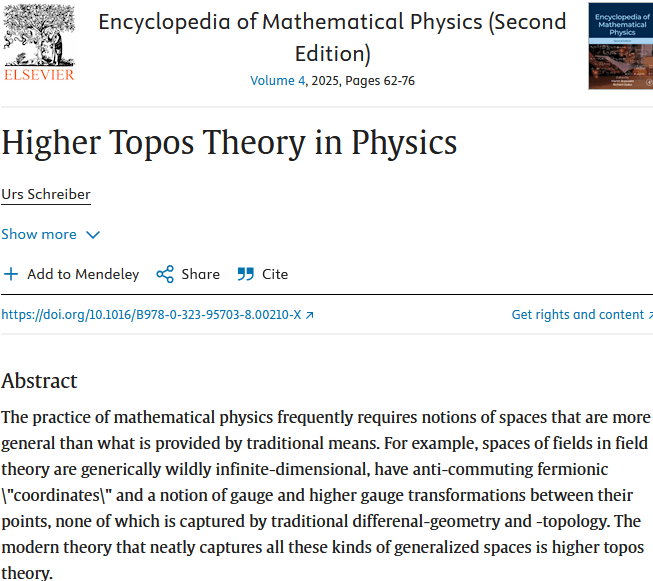The width and height of the screenshot is (653, 581).
Task: Click the Abstract section heading
Action: coord(39,381)
